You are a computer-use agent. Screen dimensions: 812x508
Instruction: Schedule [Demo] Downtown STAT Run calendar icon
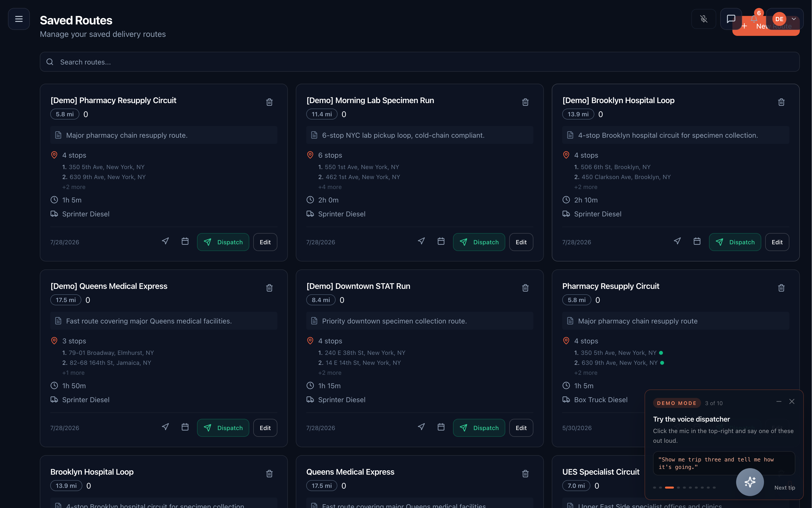pos(441,427)
